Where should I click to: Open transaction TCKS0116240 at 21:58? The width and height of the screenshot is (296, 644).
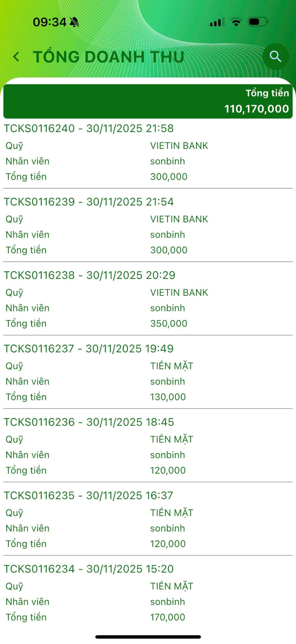(89, 128)
